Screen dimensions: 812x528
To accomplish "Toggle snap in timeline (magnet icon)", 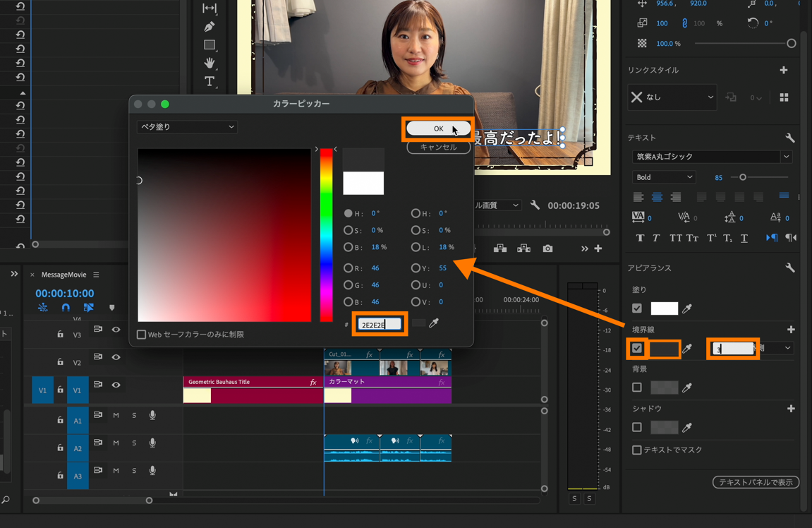I will pos(65,307).
